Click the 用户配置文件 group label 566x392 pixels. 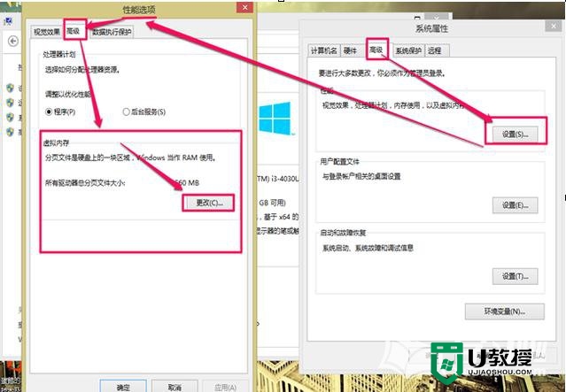coord(339,162)
